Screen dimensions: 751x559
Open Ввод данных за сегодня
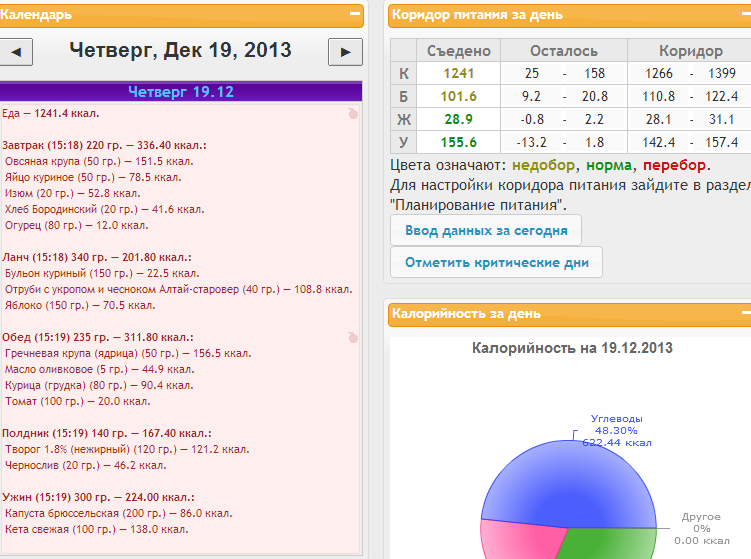486,230
